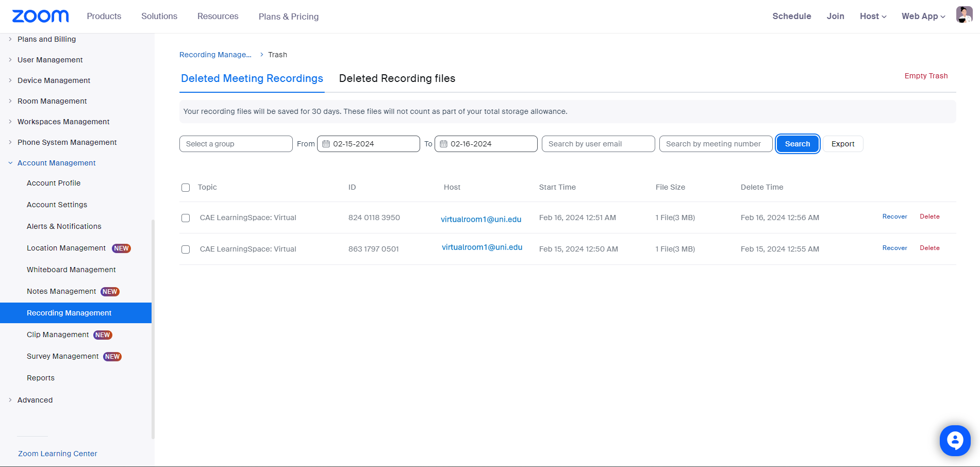Expand the User Management section
980x467 pixels.
point(50,60)
